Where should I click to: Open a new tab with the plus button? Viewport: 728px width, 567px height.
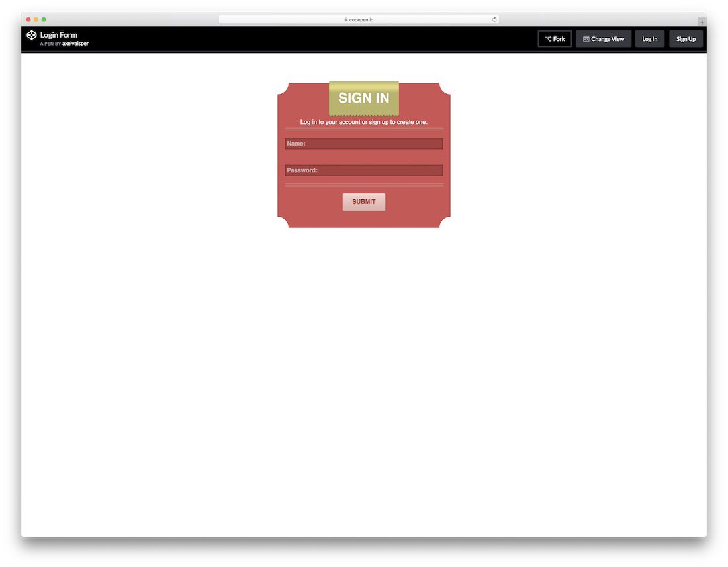pyautogui.click(x=702, y=22)
